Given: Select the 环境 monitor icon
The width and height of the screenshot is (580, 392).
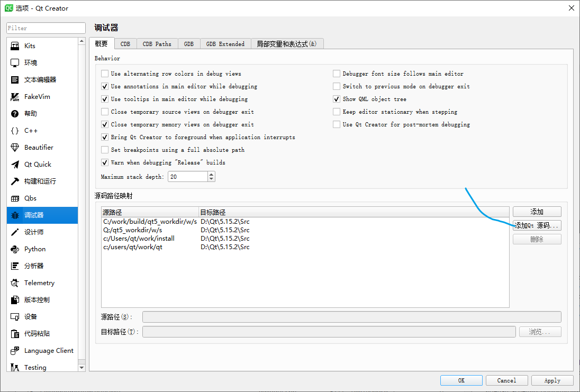Looking at the screenshot, I should (15, 63).
